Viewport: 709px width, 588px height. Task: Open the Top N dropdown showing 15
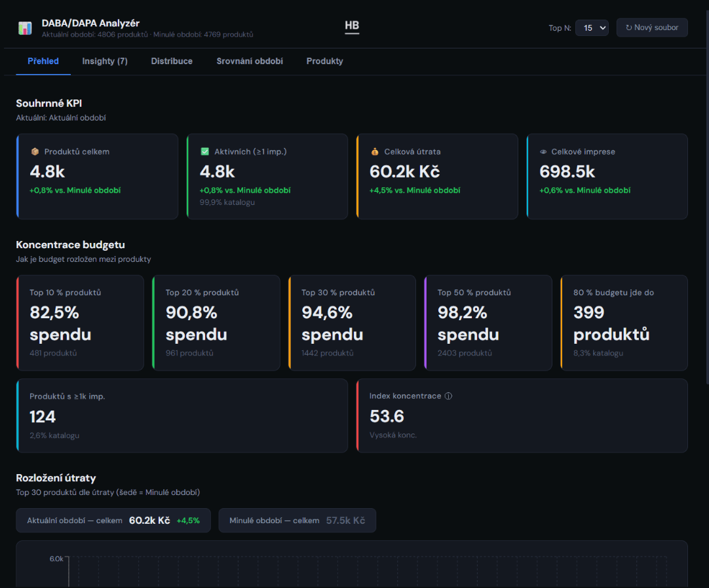coord(592,28)
